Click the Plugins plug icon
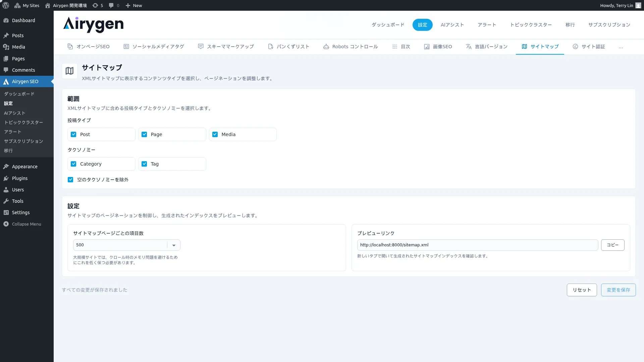This screenshot has height=362, width=644. click(x=6, y=178)
